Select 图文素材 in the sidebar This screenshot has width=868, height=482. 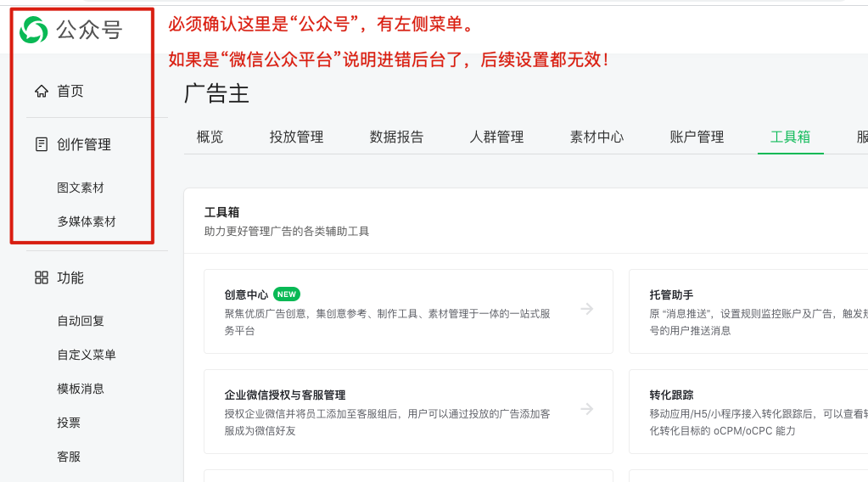81,188
